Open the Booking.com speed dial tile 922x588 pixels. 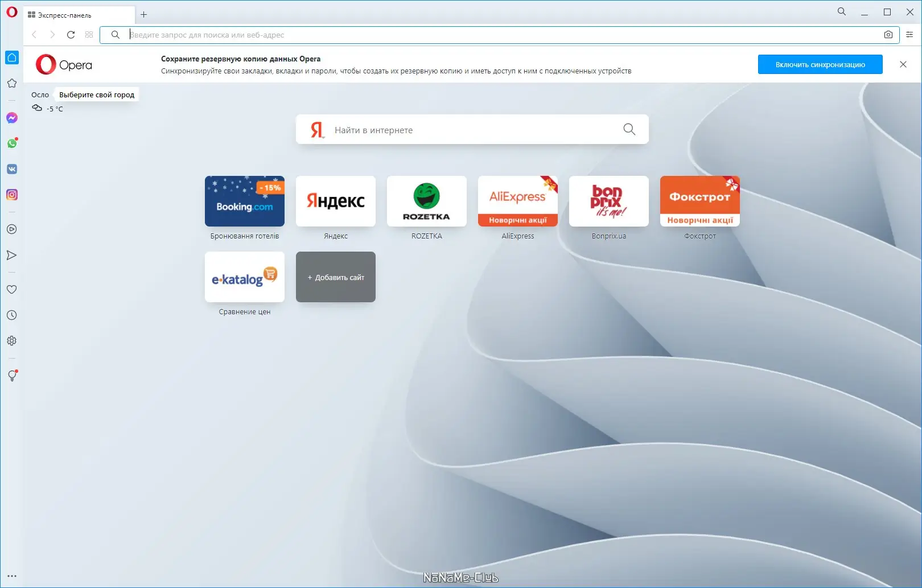[245, 201]
